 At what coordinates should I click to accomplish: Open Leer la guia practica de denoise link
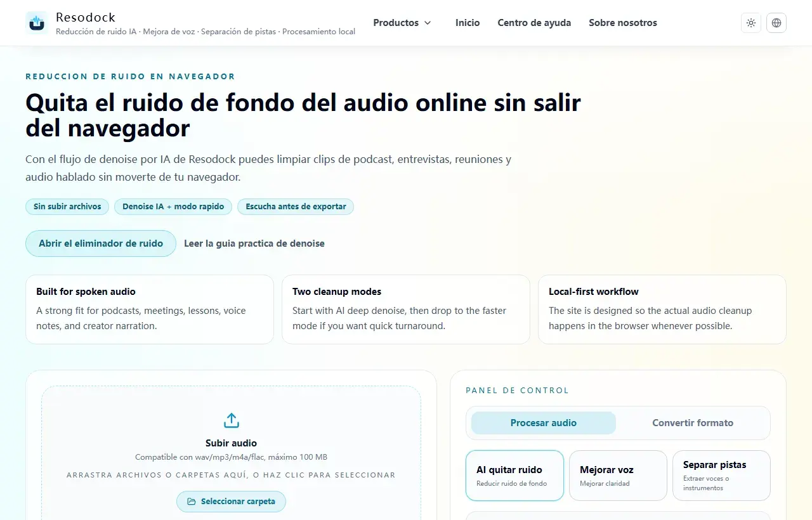click(254, 244)
